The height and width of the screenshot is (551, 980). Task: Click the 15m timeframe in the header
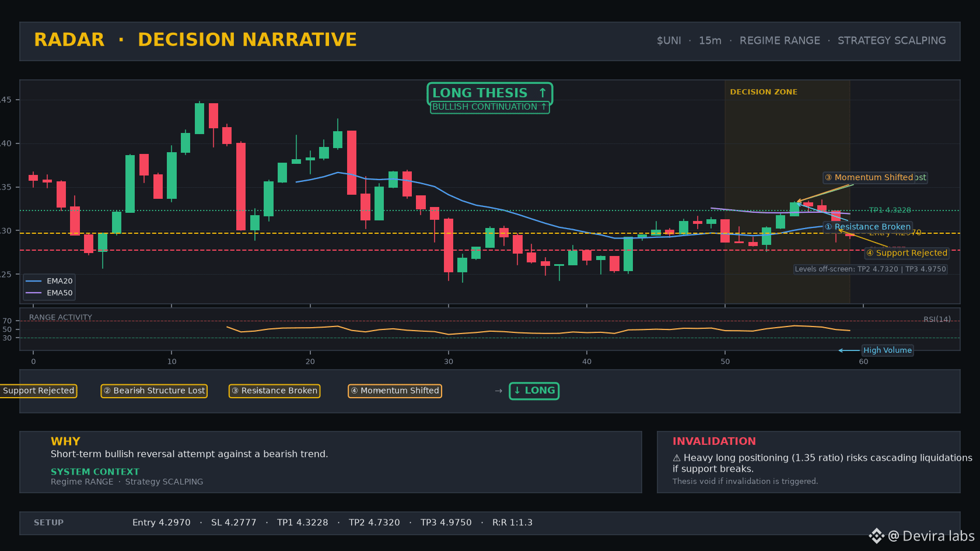click(x=710, y=41)
